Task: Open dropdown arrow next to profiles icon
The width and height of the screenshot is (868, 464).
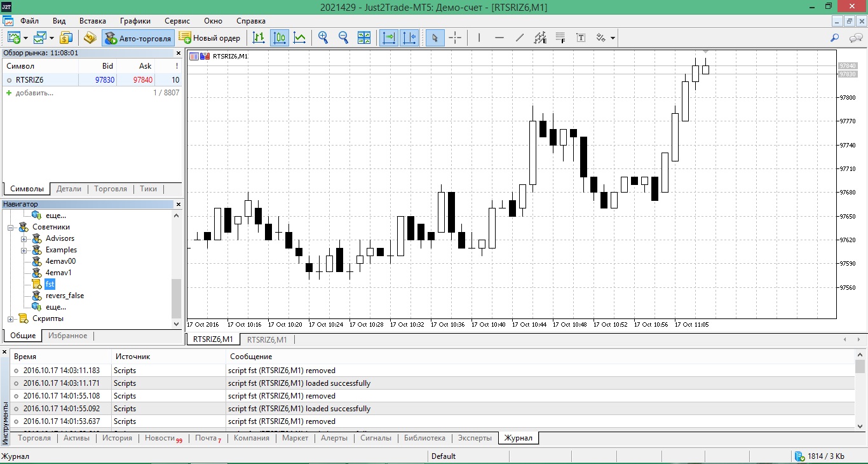Action: 52,38
